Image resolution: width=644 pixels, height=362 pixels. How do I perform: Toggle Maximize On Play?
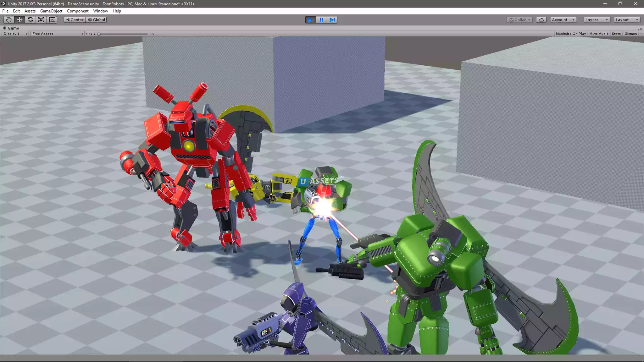coord(570,34)
